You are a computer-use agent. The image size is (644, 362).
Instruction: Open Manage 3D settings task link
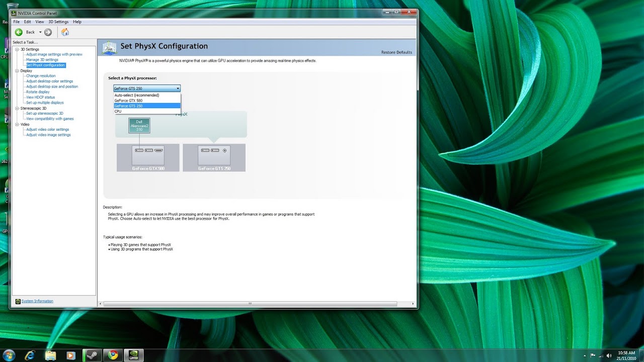(x=42, y=59)
